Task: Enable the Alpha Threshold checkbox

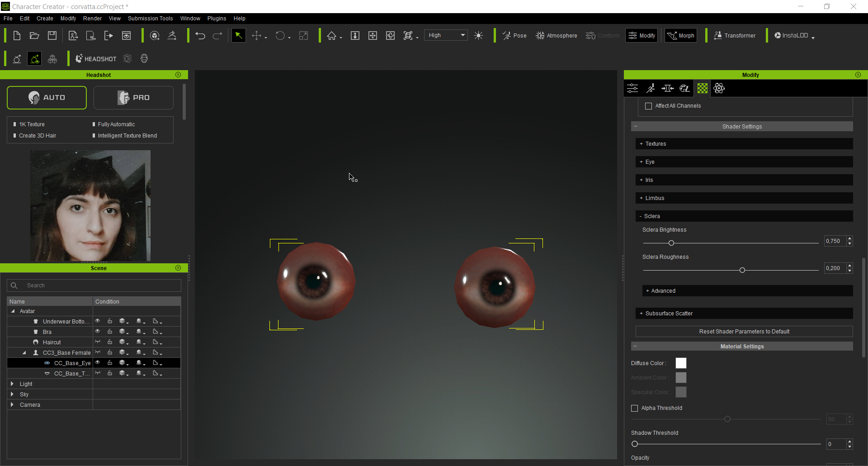Action: tap(634, 408)
